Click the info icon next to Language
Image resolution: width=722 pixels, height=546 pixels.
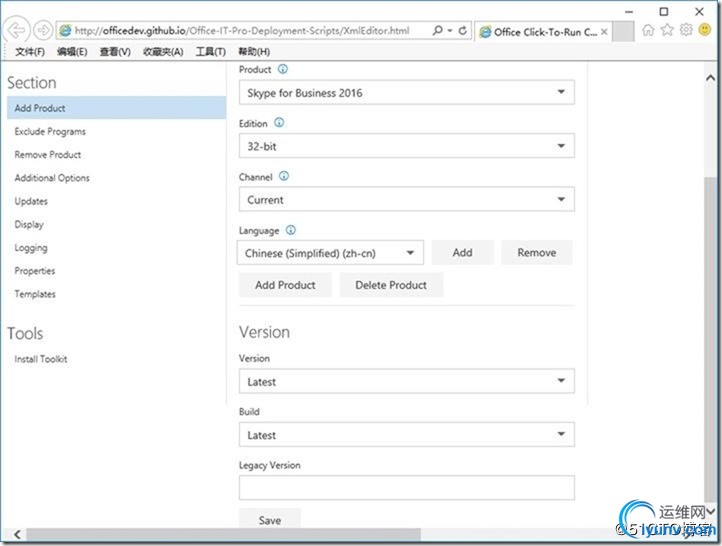(291, 230)
